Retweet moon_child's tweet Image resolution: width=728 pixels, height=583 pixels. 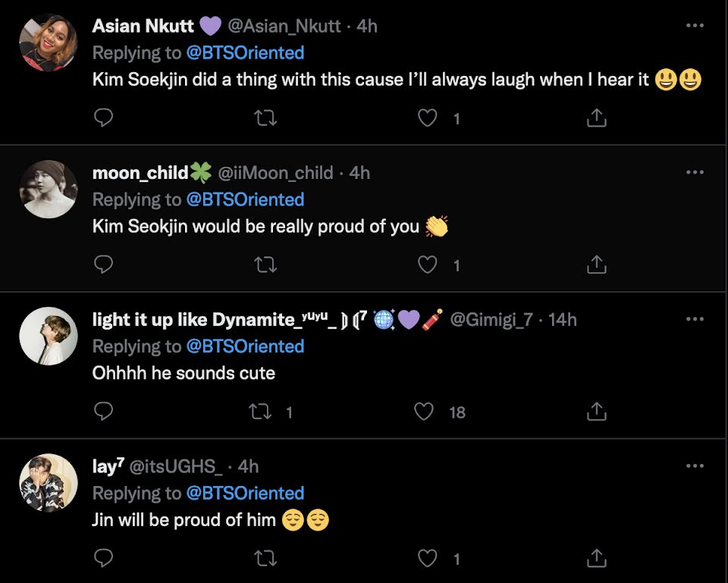(265, 265)
